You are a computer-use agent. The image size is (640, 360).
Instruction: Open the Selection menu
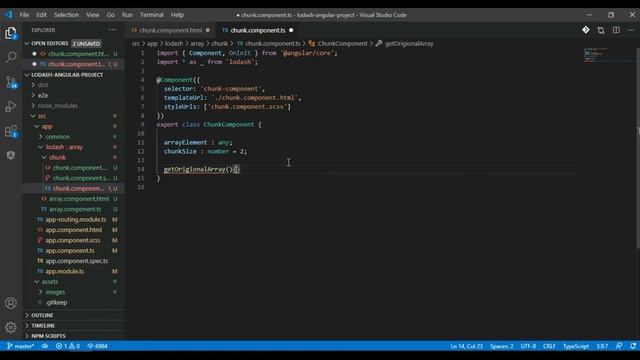66,15
